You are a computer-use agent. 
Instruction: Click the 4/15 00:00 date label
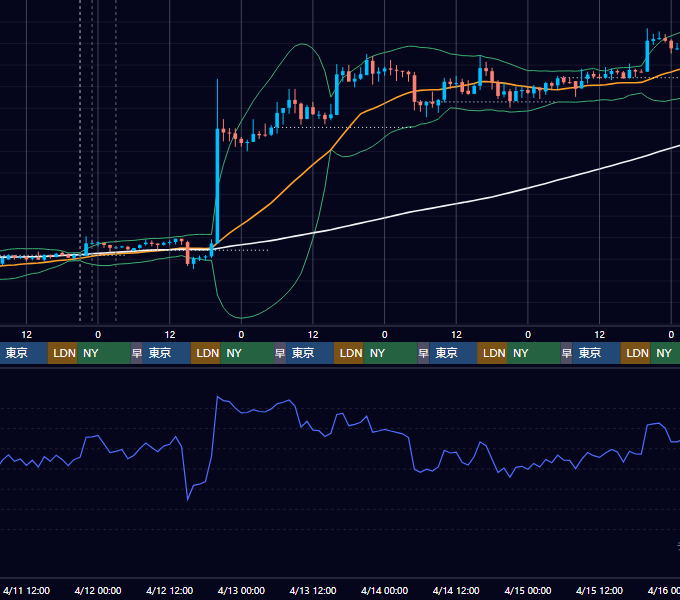[x=528, y=590]
